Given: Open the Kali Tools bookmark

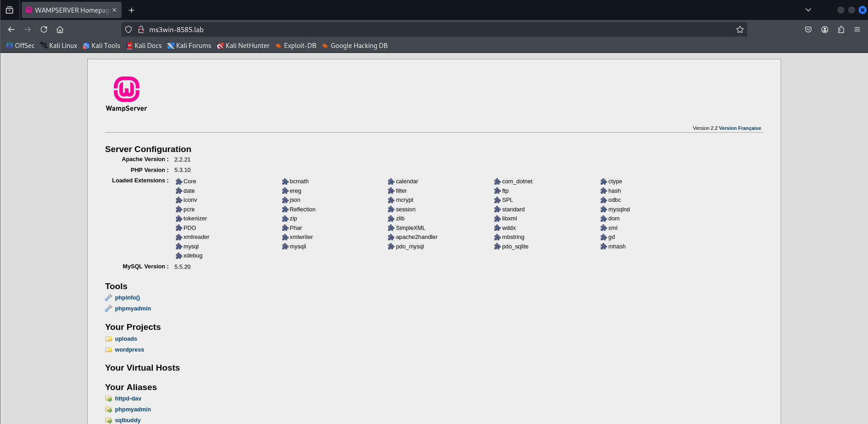Looking at the screenshot, I should (102, 46).
